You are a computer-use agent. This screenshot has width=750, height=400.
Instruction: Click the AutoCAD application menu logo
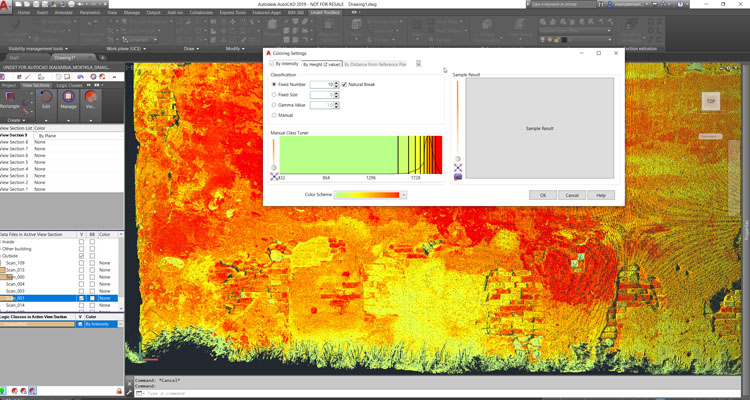click(x=5, y=7)
